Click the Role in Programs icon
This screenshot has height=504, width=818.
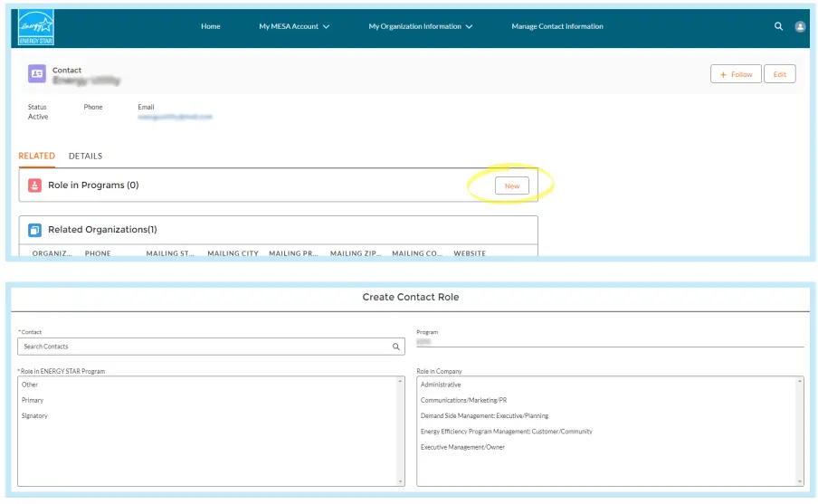tap(34, 185)
